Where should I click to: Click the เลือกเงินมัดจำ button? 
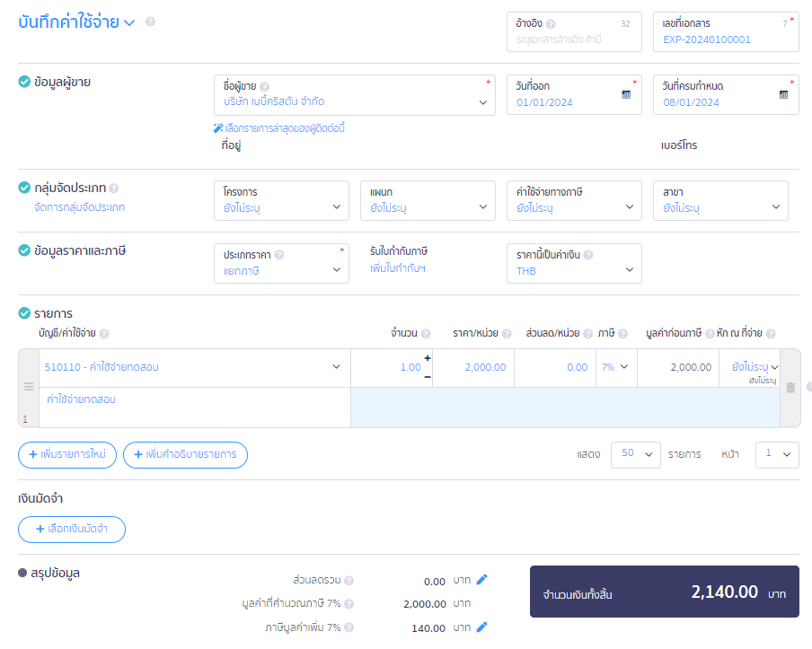(72, 530)
